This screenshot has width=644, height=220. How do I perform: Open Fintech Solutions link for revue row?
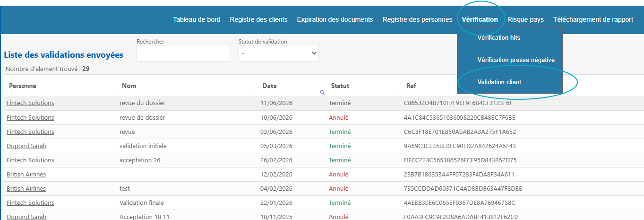click(30, 132)
